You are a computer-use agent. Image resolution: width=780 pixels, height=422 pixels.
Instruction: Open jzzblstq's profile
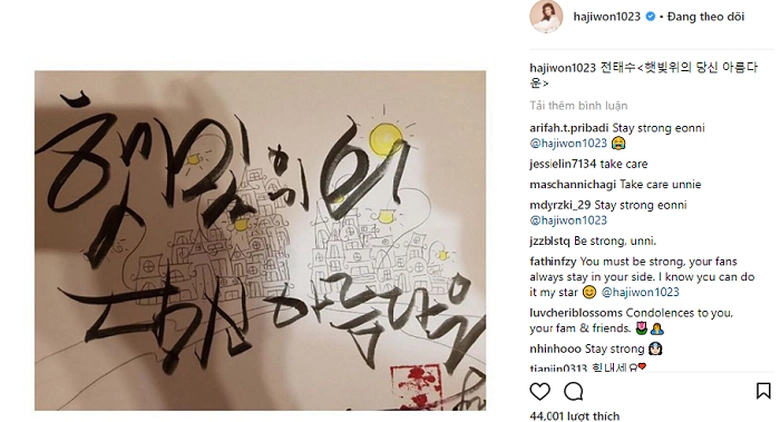point(550,241)
